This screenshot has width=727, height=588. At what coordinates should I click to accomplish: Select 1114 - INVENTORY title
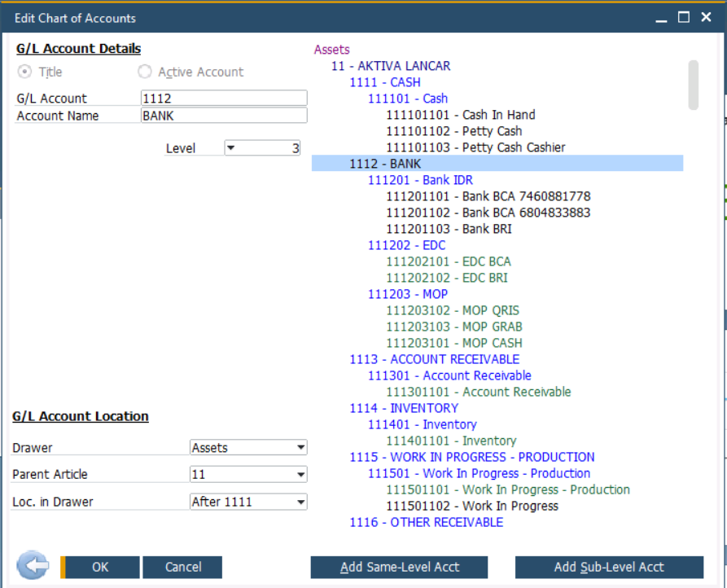[404, 408]
